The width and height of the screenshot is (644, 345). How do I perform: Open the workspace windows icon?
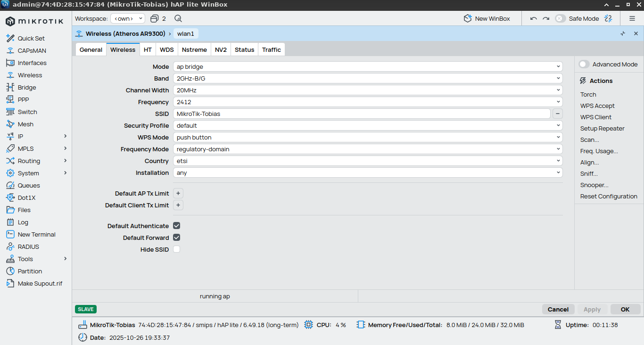click(x=154, y=18)
